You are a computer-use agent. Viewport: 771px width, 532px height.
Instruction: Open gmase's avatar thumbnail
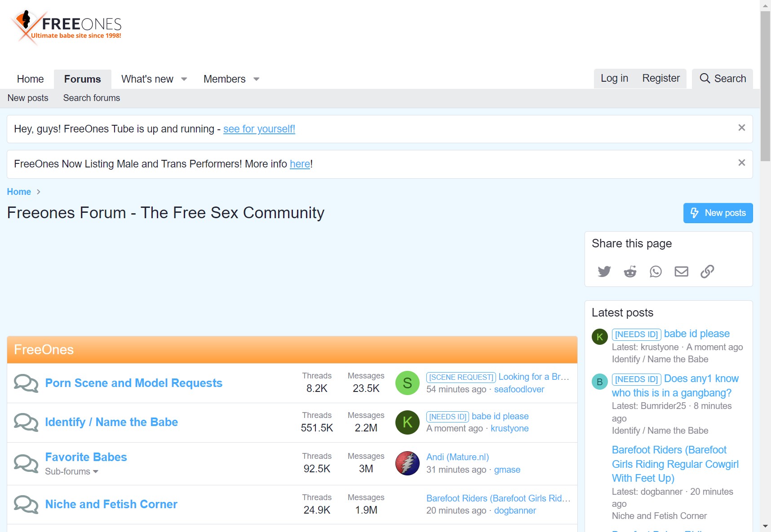pyautogui.click(x=408, y=463)
